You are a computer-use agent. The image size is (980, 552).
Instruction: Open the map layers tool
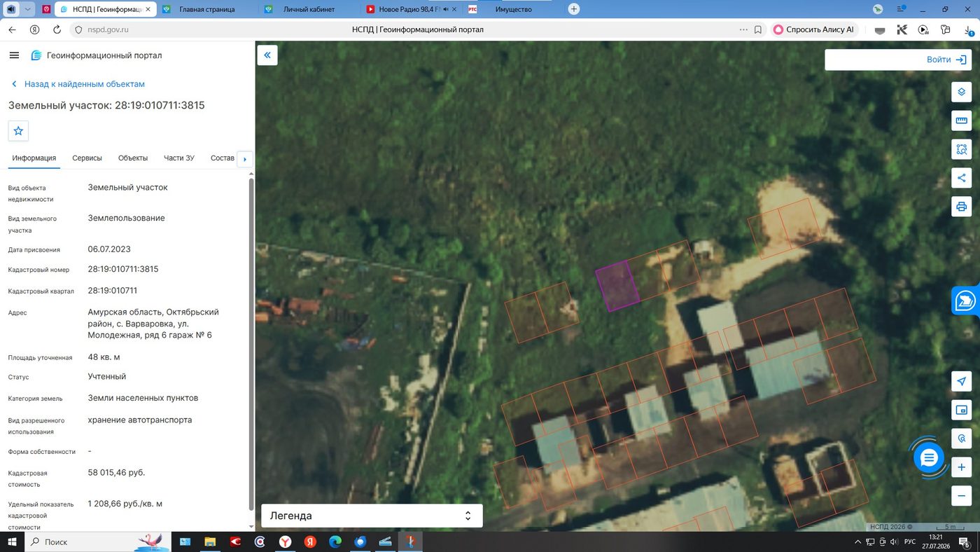962,92
